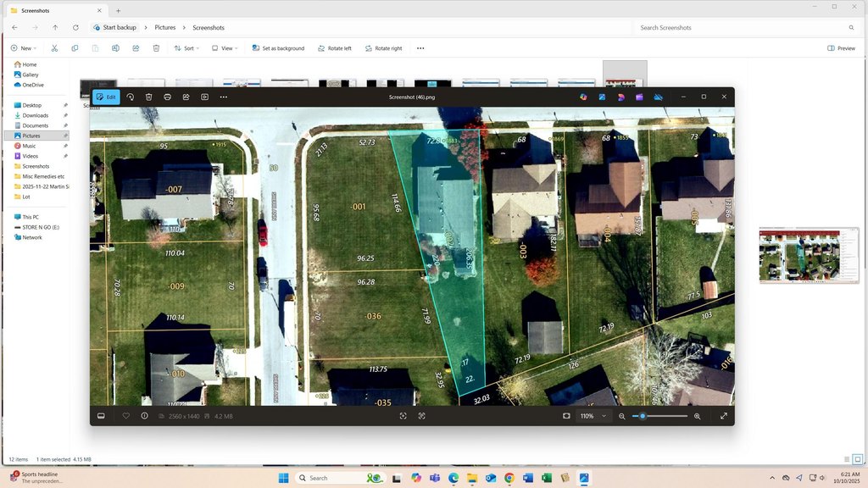Image resolution: width=868 pixels, height=488 pixels.
Task: Delete the photo with trash icon in Photos
Action: click(x=149, y=97)
